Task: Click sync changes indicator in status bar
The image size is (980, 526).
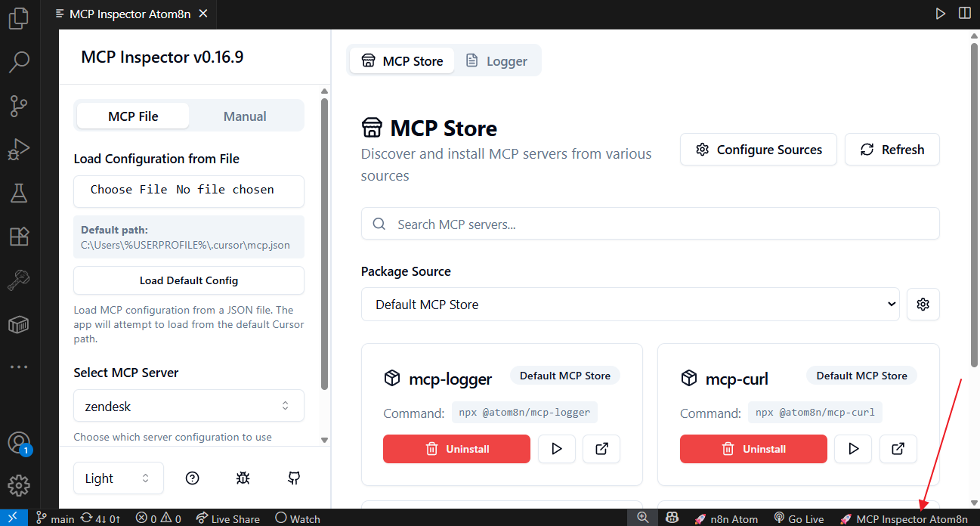Action: (x=100, y=518)
